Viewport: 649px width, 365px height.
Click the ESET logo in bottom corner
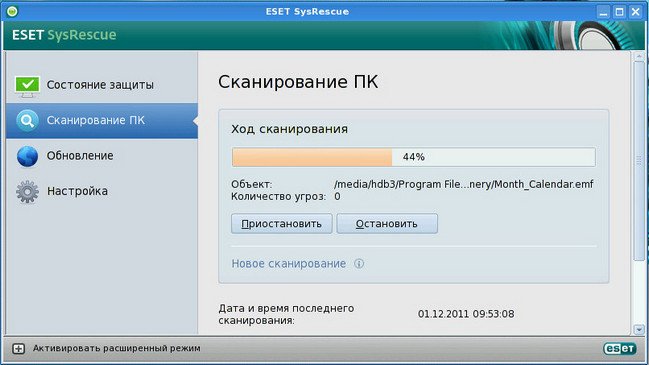pyautogui.click(x=620, y=348)
